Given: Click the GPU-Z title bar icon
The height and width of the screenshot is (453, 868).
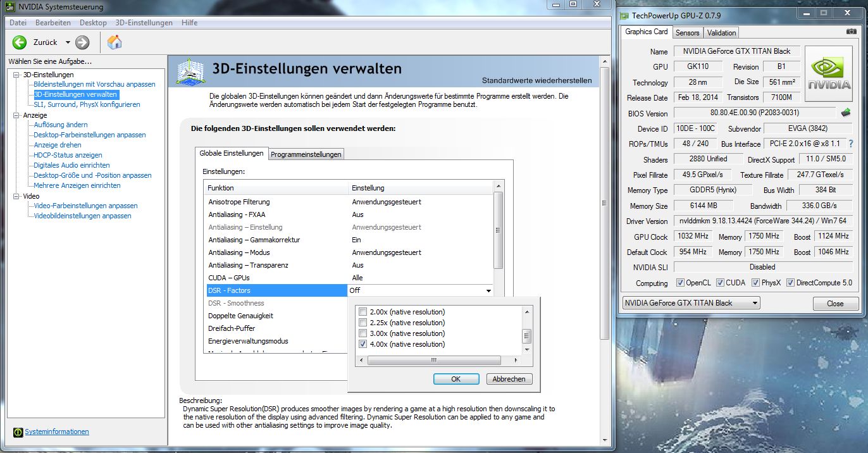Looking at the screenshot, I should [623, 16].
